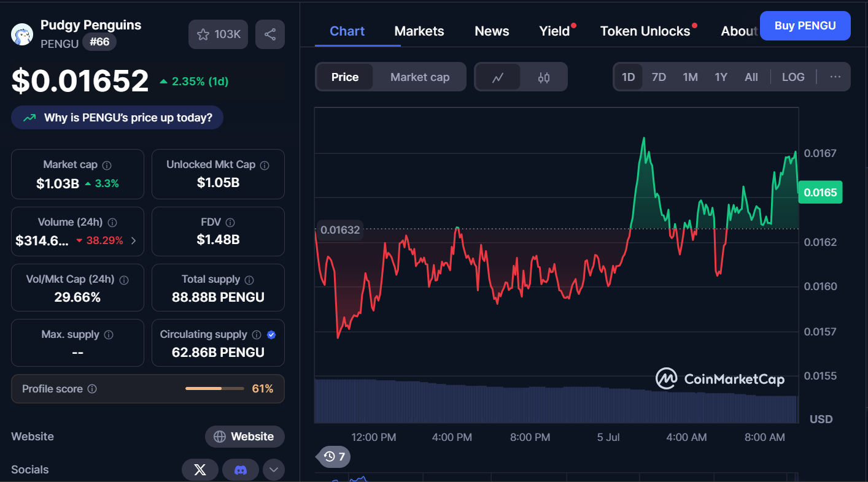868x482 pixels.
Task: Click the volume bars area under chart
Action: pyautogui.click(x=556, y=401)
